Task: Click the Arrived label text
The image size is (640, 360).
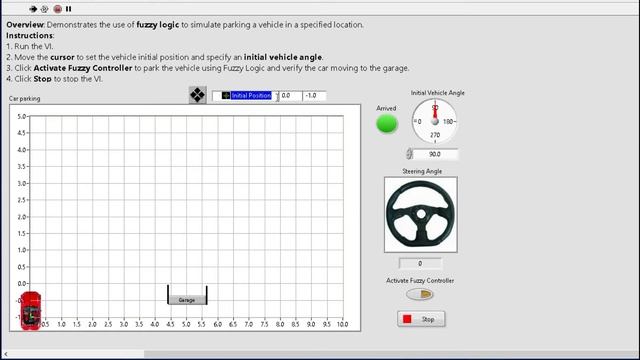Action: (x=386, y=109)
